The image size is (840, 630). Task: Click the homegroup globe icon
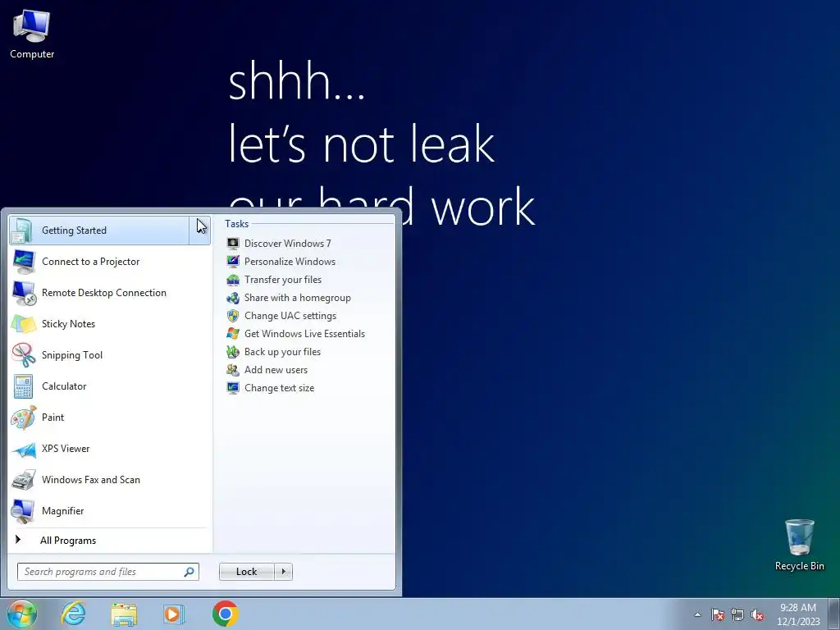click(233, 298)
